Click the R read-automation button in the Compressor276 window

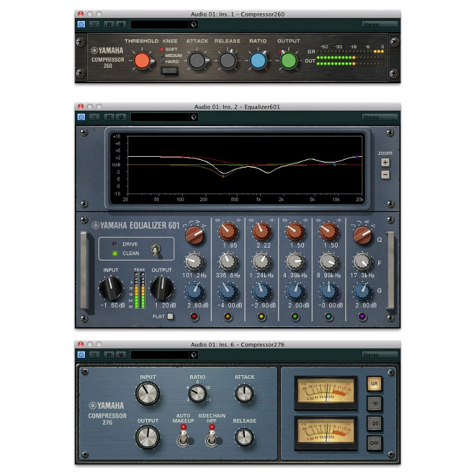click(x=109, y=355)
